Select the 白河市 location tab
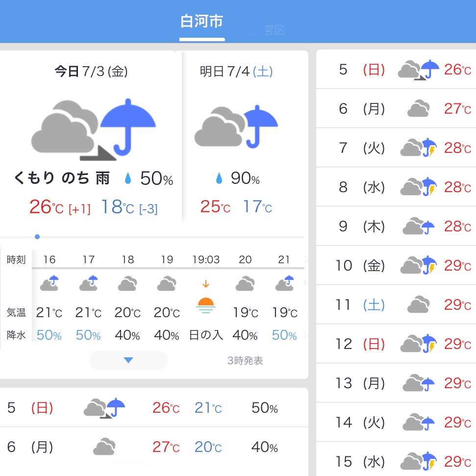Viewport: 476px width, 476px height. coord(202,22)
